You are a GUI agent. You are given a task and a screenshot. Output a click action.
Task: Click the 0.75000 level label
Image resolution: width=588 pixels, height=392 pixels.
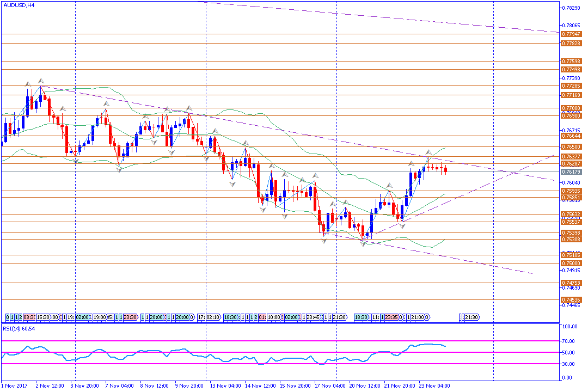[x=571, y=264]
